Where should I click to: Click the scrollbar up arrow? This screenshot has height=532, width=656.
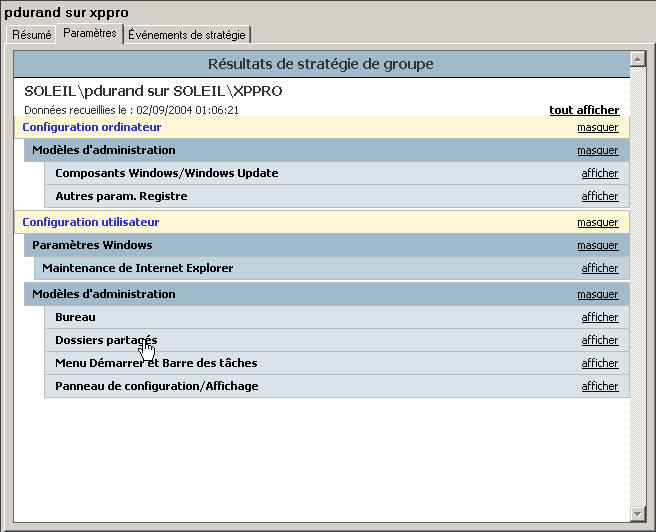pyautogui.click(x=636, y=59)
